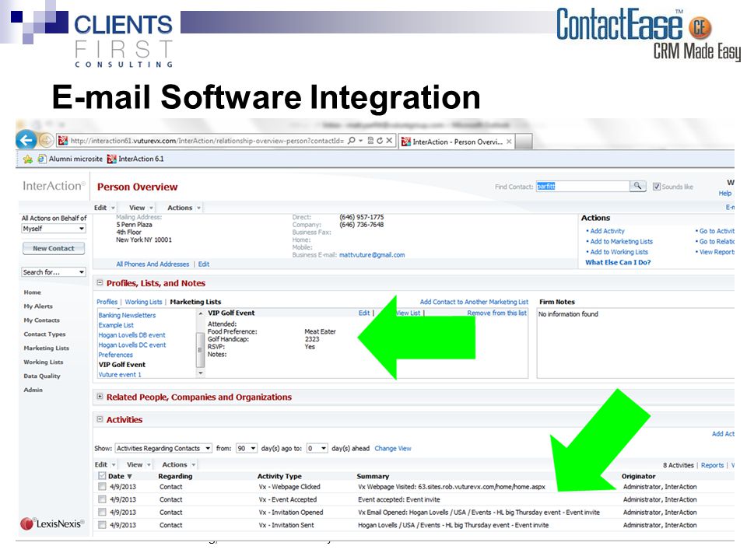Click Add to Working Lists action
This screenshot has width=747, height=560.
click(x=619, y=252)
